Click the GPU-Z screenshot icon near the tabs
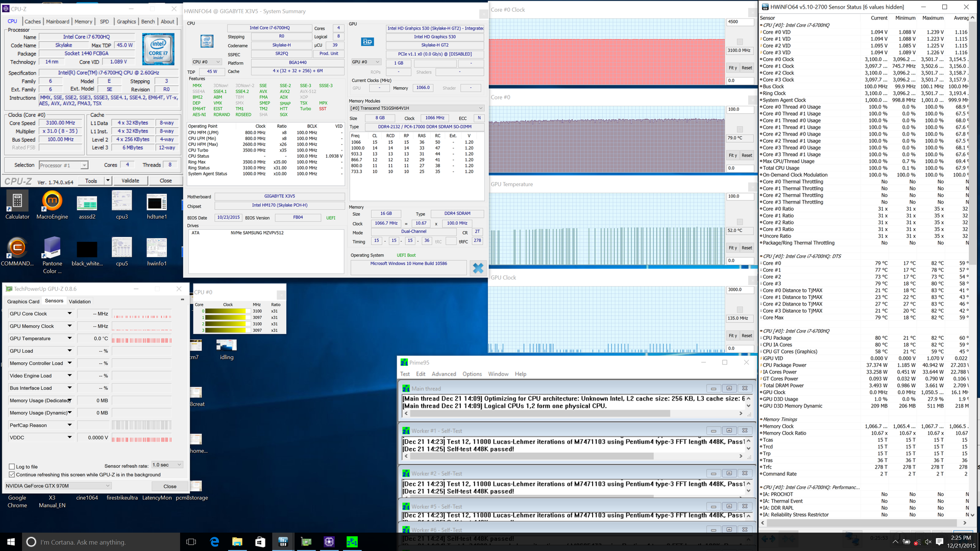This screenshot has height=551, width=980. coord(182,300)
